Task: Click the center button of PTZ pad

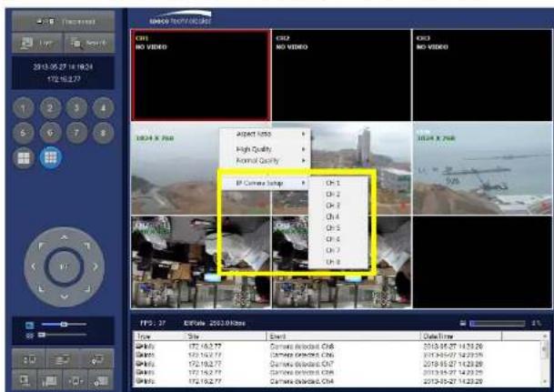Action: coord(64,267)
